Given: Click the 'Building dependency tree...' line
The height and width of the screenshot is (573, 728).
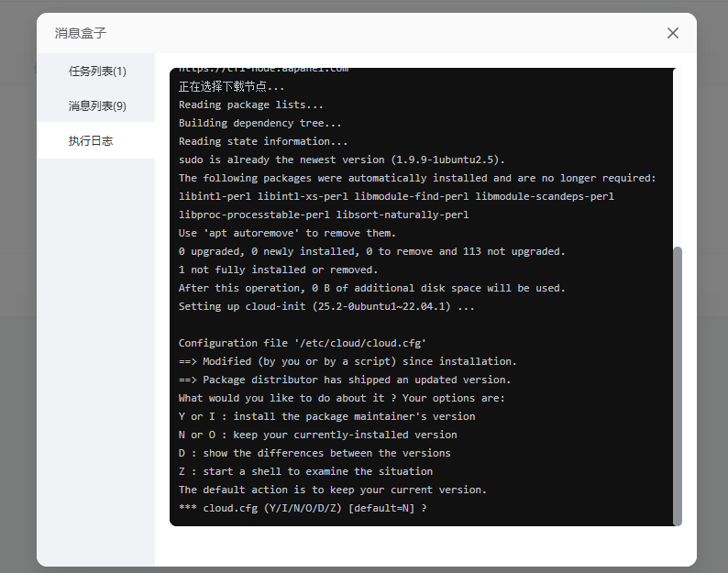Looking at the screenshot, I should click(259, 123).
